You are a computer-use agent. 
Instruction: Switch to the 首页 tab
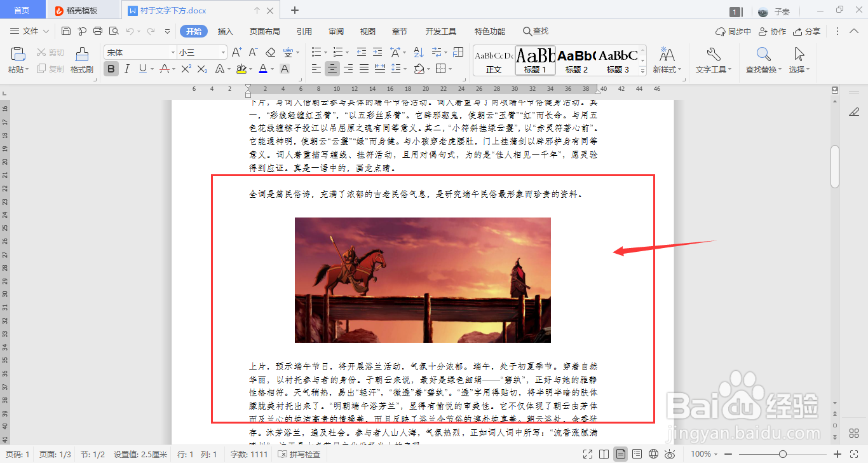(22, 11)
